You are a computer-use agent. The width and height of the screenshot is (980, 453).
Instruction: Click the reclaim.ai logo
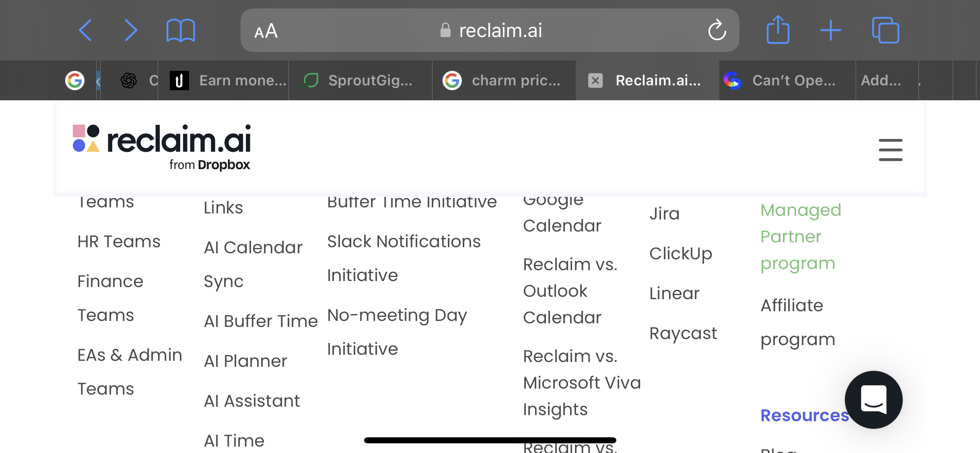point(162,147)
